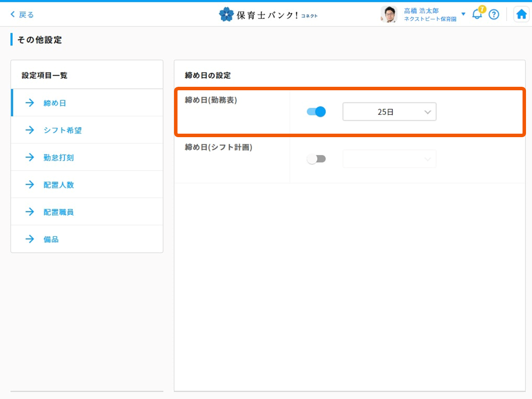
Task: Click the 締め日(勤務表) row label
Action: (x=211, y=100)
